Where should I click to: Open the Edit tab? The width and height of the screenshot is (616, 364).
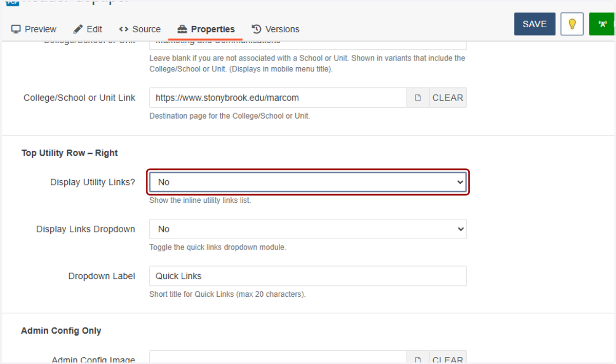click(88, 29)
